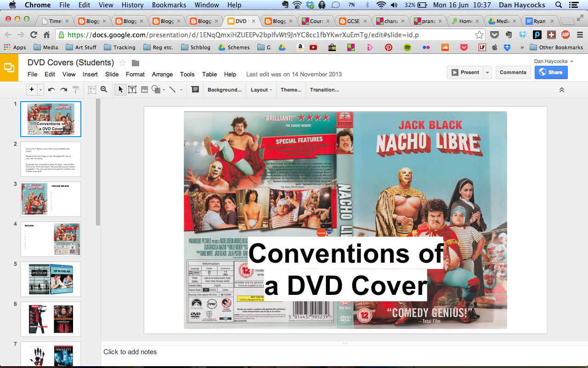Click the Chrome back arrow button

(x=8, y=35)
